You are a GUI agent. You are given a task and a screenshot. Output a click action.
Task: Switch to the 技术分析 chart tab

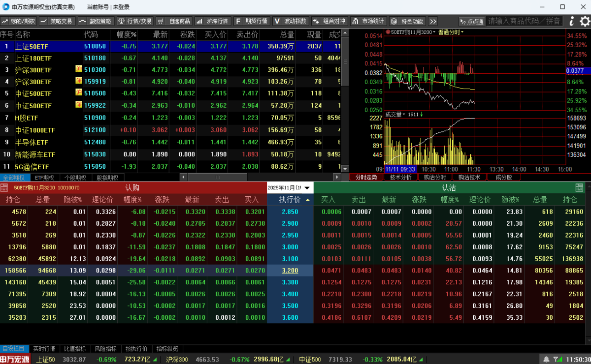click(x=400, y=178)
